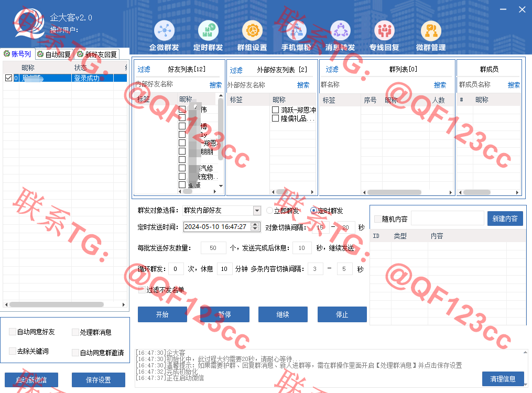
Task: Click the 启动新微信 button
Action: pyautogui.click(x=31, y=380)
